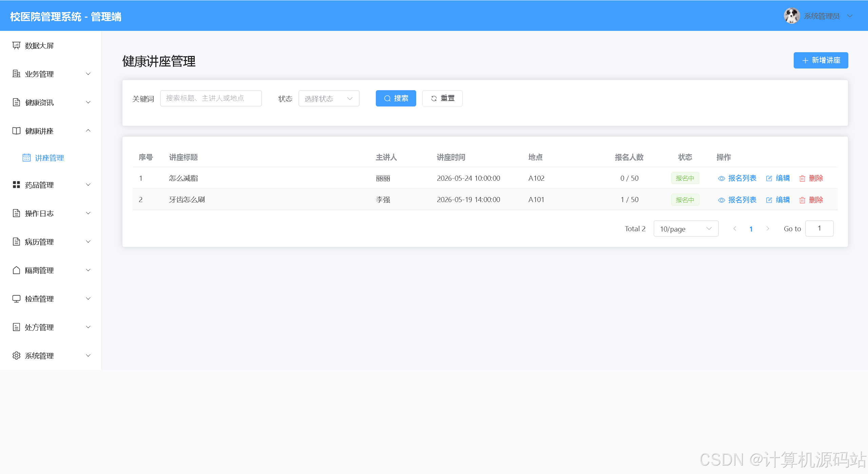
Task: Click the 报名中 tag for 牙齿怎么刷
Action: pos(685,200)
